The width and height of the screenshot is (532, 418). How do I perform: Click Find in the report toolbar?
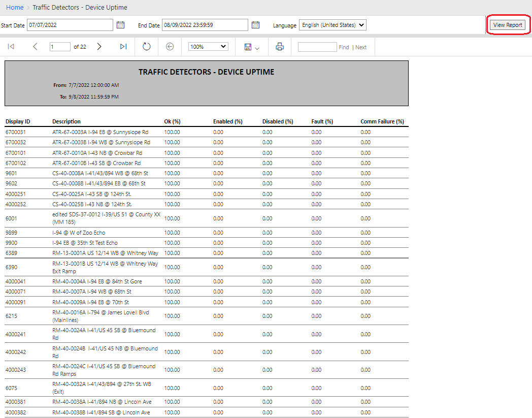[344, 47]
